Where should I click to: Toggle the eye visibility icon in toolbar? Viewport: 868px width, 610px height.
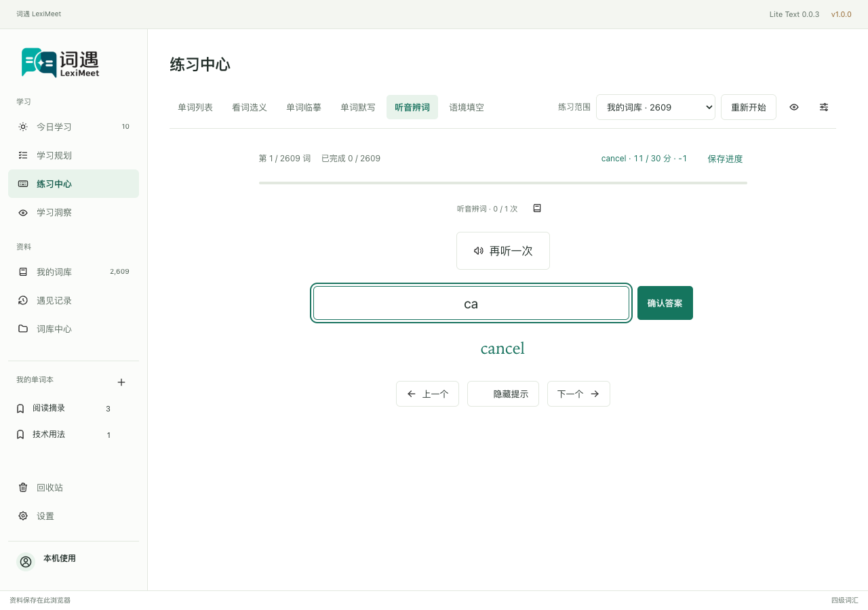pyautogui.click(x=794, y=107)
